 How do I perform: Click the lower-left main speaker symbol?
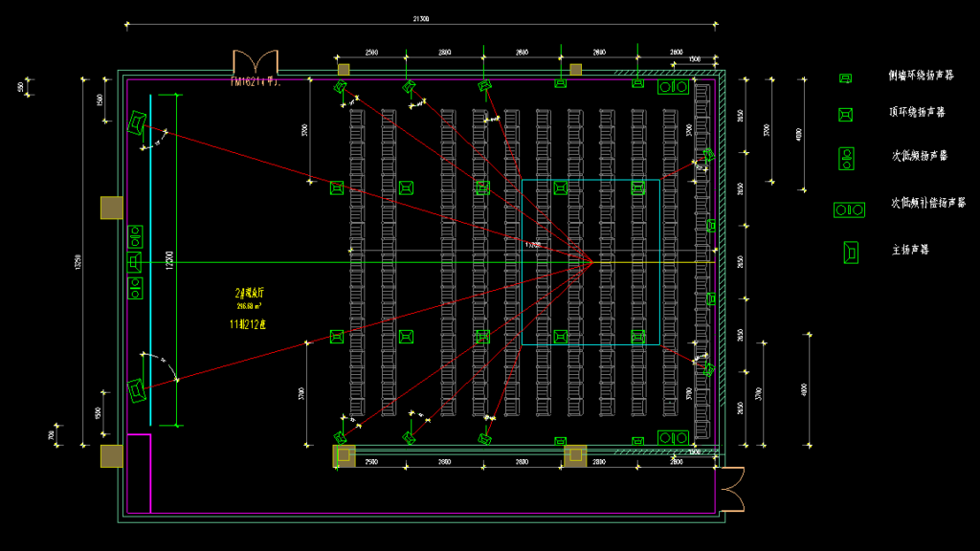(135, 391)
